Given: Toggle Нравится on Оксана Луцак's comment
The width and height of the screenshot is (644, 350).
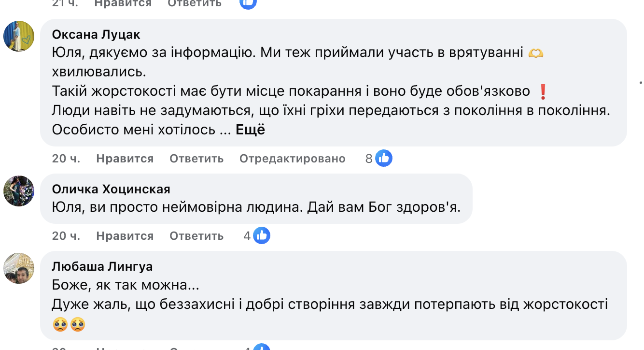Looking at the screenshot, I should pyautogui.click(x=125, y=159).
